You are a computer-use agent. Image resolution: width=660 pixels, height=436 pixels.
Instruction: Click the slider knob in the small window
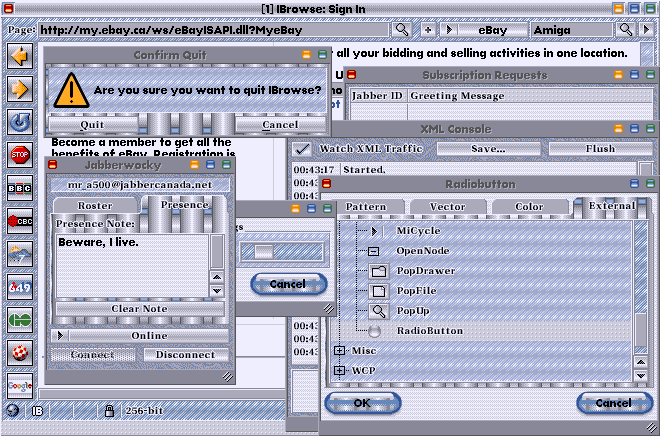point(264,252)
